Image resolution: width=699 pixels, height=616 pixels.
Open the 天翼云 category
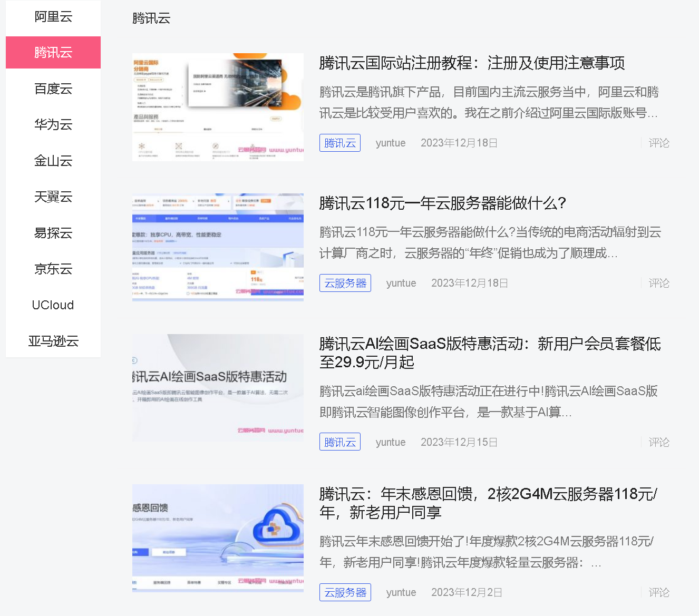tap(53, 197)
